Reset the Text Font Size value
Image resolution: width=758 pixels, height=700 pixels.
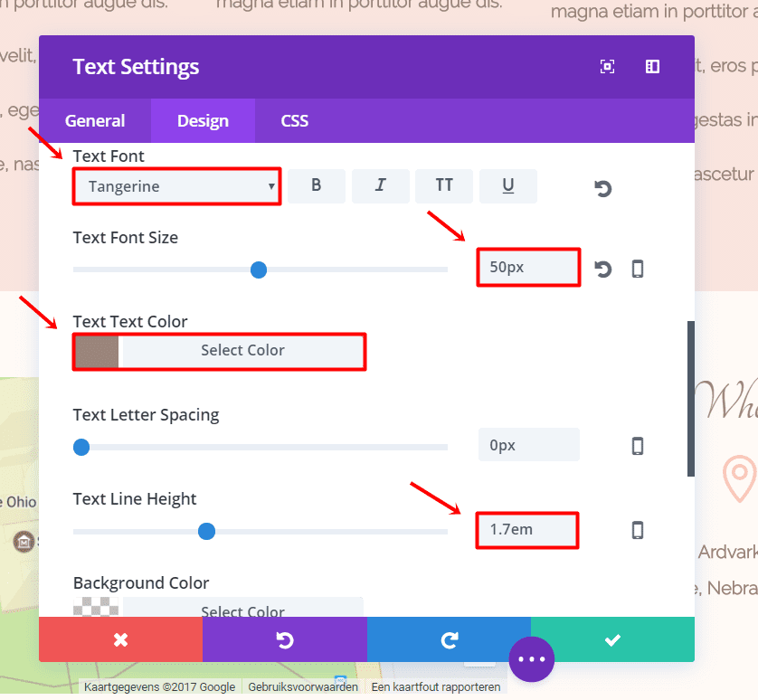click(x=602, y=269)
